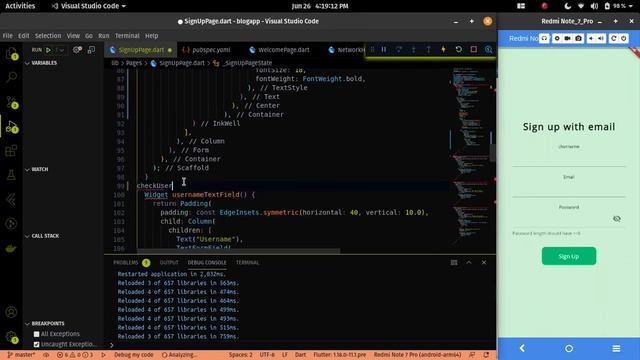Uncheck the Uncaught Exceptions breakpoint
Screen dimensions: 640x360
click(36, 344)
